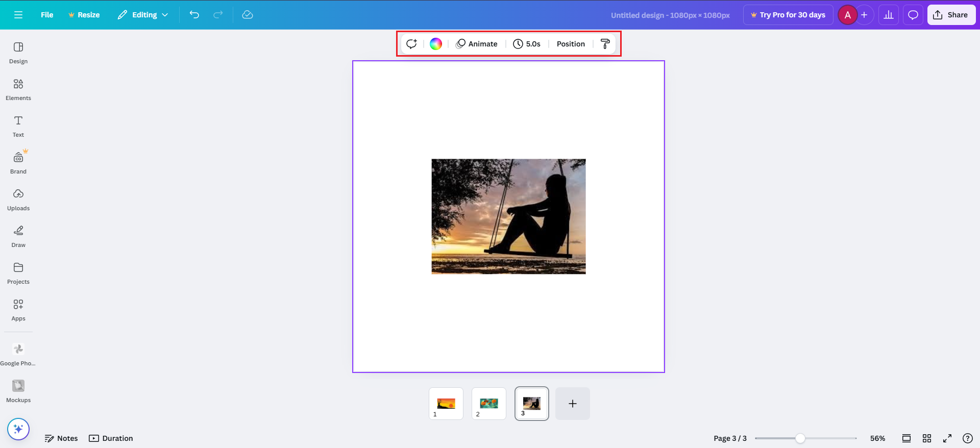This screenshot has height=448, width=980.
Task: Open the Mockups app
Action: (x=18, y=391)
